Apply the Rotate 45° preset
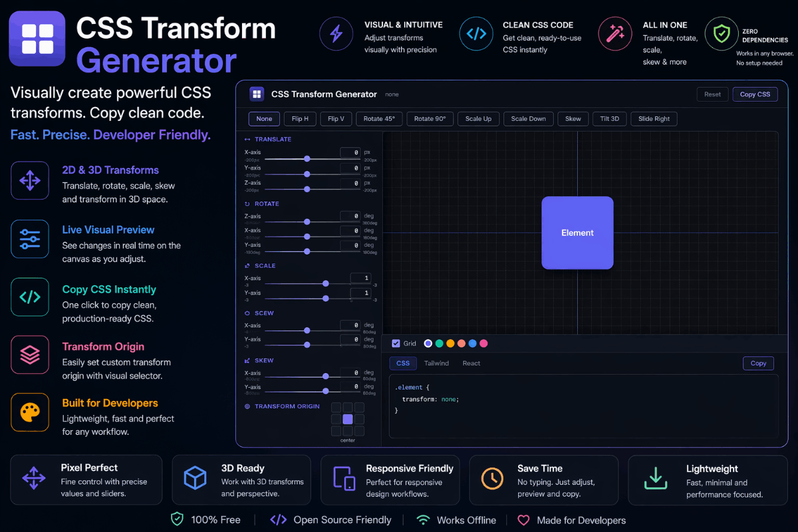Image resolution: width=798 pixels, height=532 pixels. pyautogui.click(x=379, y=118)
